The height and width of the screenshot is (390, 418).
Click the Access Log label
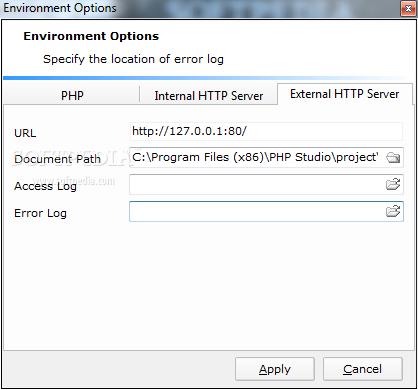click(45, 186)
